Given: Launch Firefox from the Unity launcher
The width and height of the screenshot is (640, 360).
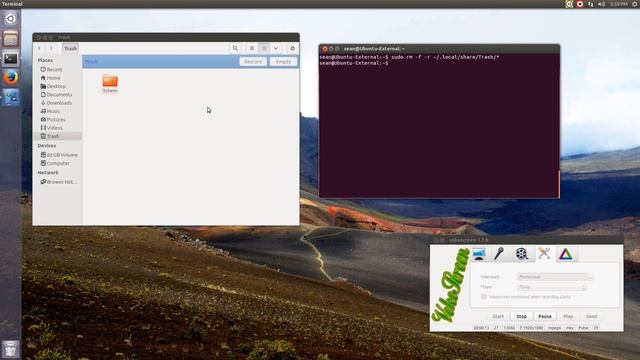Looking at the screenshot, I should [11, 77].
